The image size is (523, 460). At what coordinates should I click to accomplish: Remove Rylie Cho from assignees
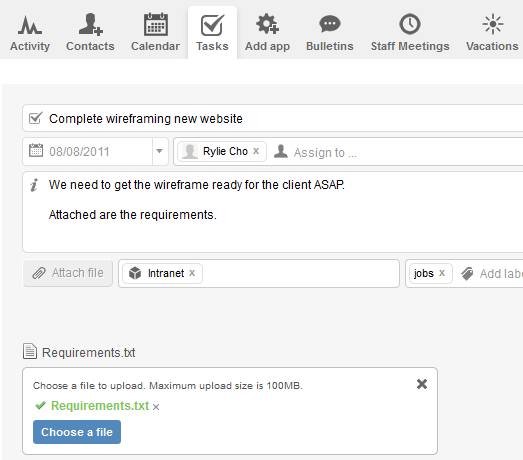click(256, 151)
